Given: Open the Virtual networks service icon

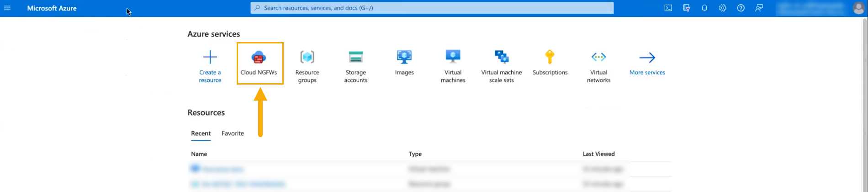Looking at the screenshot, I should (x=598, y=57).
